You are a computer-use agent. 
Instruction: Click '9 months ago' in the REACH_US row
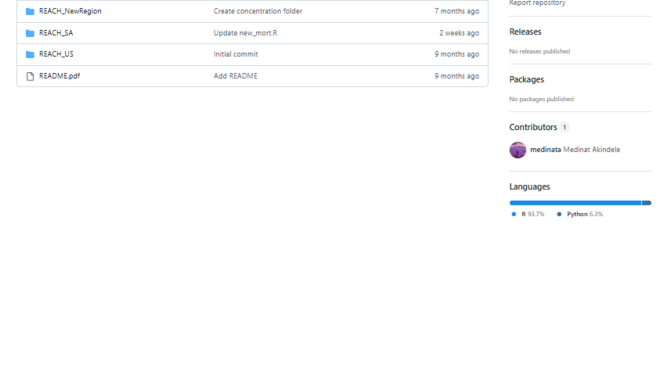457,54
